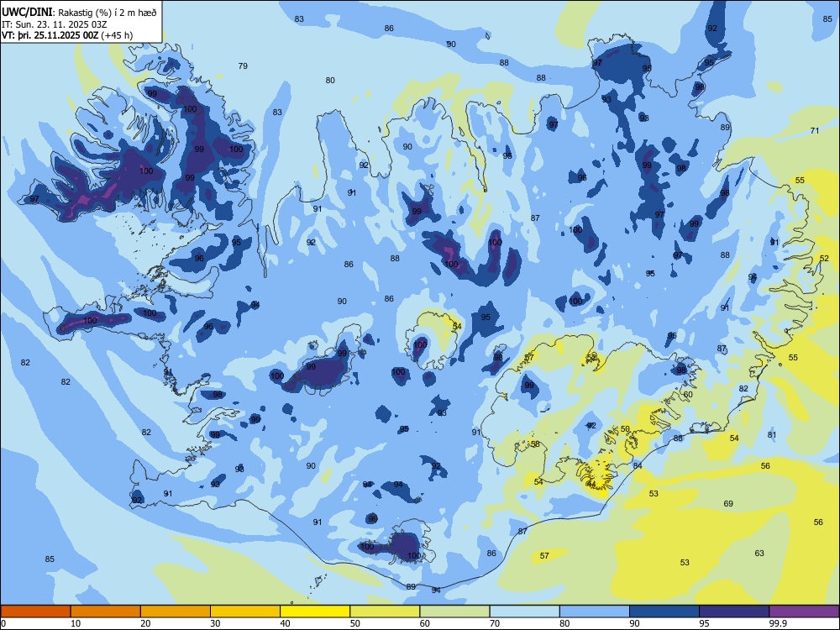
Task: Click the '(+45 h)' forecast offset text
Action: coord(118,35)
